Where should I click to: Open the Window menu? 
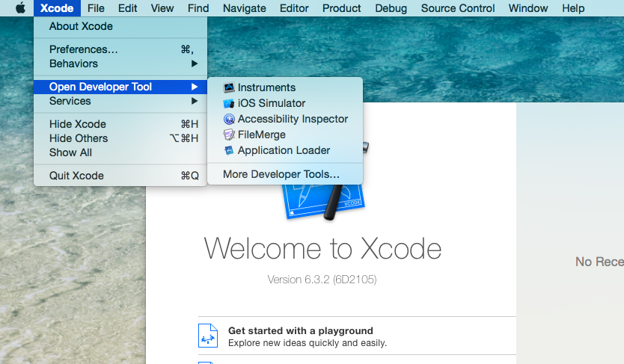[x=528, y=8]
